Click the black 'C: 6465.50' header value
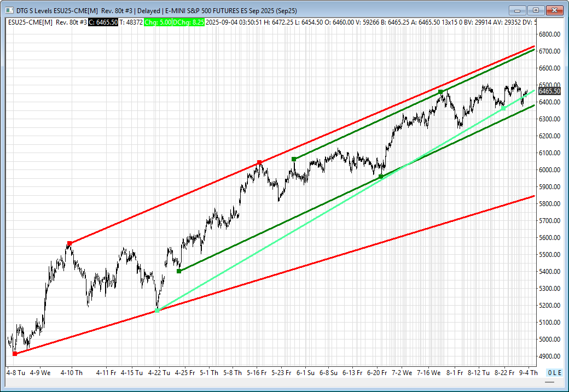The height and width of the screenshot is (392, 569). [103, 22]
